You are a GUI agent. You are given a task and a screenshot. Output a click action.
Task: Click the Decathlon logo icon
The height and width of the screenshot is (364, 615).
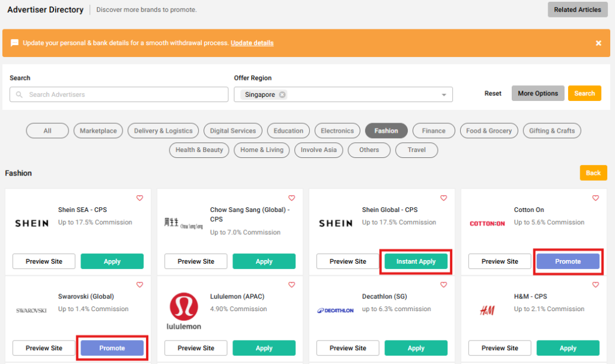[336, 311]
